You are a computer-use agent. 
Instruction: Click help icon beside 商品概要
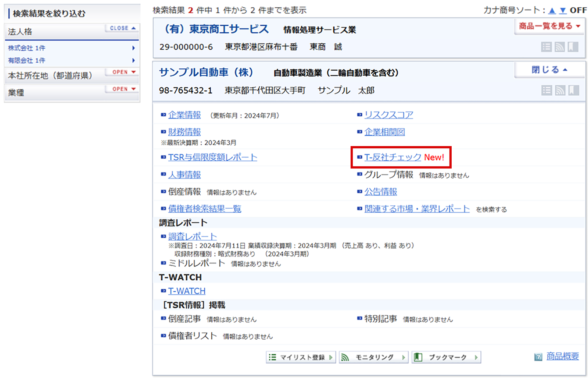538,357
